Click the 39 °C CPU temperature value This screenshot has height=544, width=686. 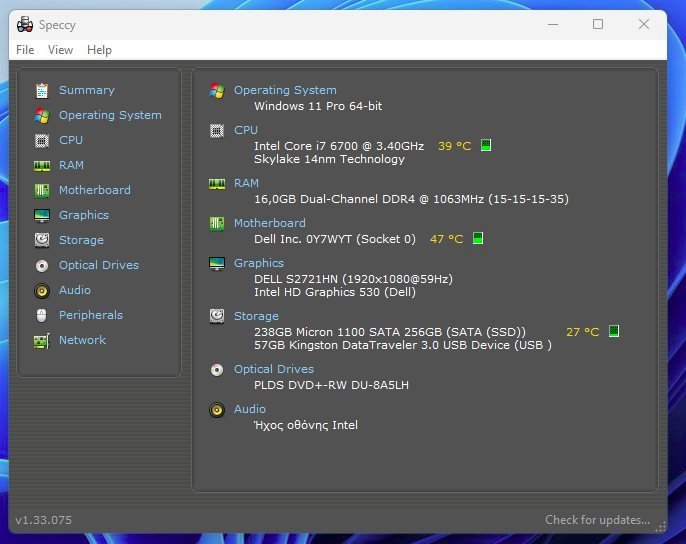[455, 146]
